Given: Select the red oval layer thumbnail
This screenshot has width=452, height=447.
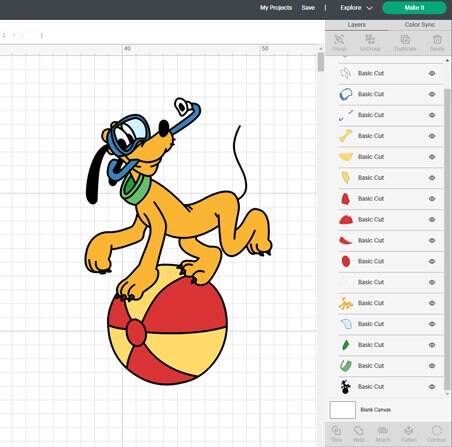Looking at the screenshot, I should pyautogui.click(x=346, y=261).
